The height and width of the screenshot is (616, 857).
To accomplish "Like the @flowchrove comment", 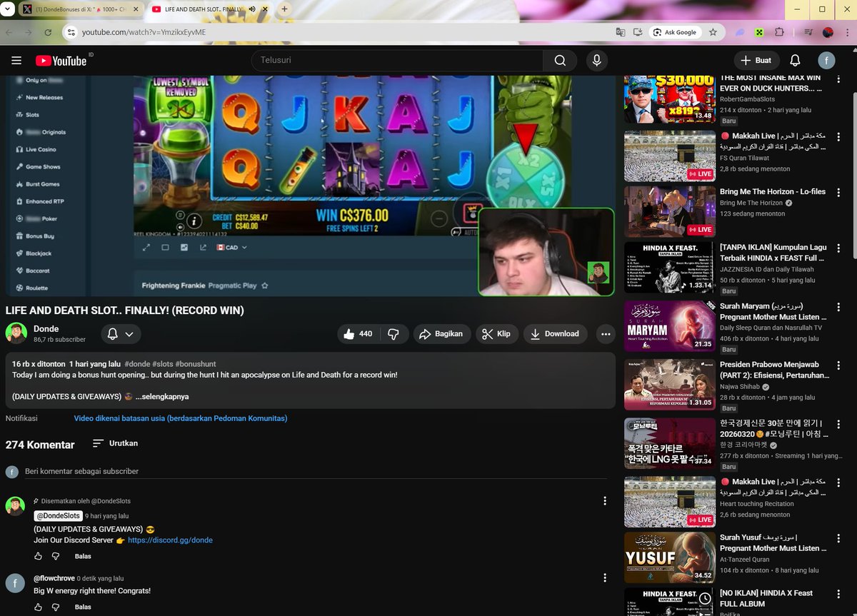I will point(38,607).
